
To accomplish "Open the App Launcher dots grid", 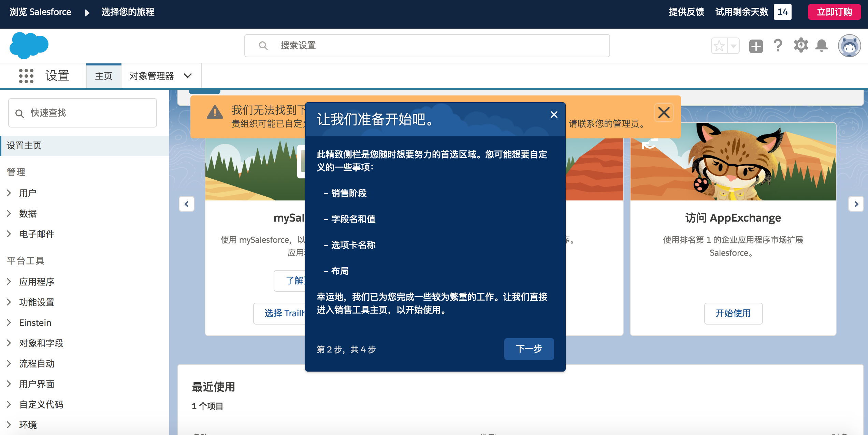I will [x=26, y=76].
